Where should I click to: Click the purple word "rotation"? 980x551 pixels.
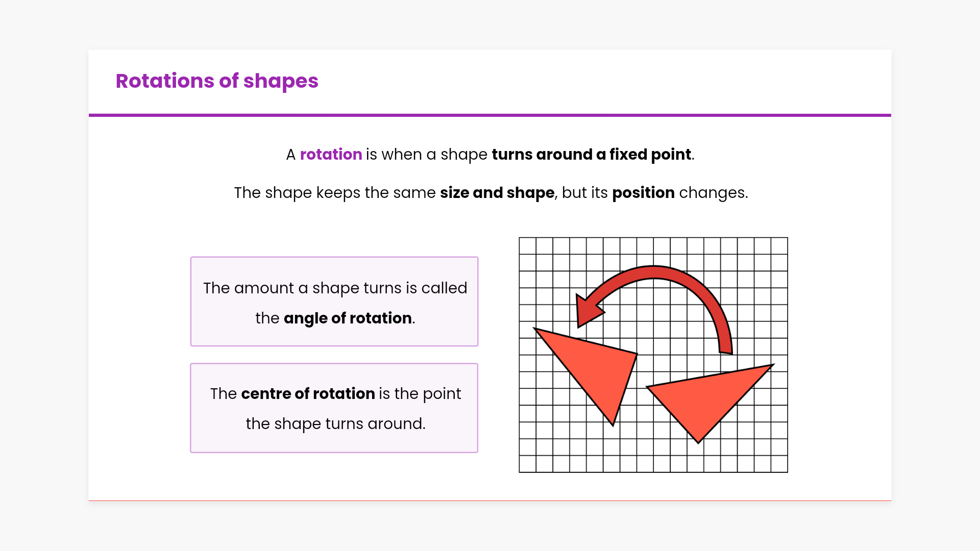click(x=331, y=154)
